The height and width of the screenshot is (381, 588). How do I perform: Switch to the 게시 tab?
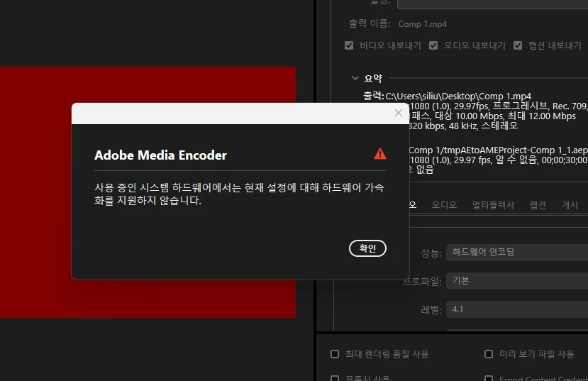click(570, 205)
